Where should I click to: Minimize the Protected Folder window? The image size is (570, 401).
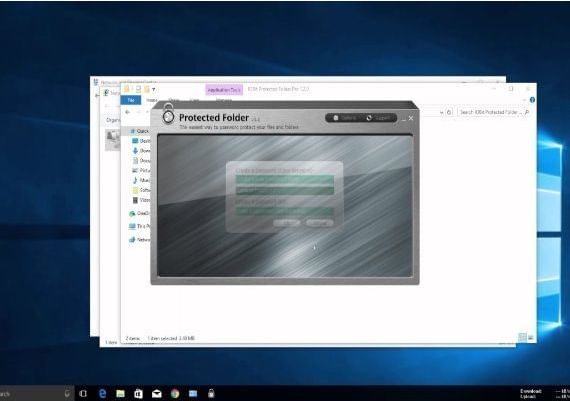(404, 119)
